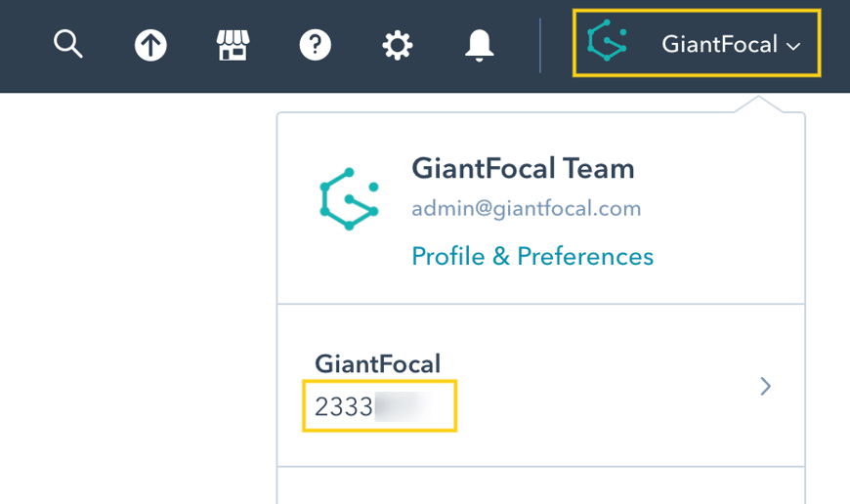Collapse the menu using GiantFocal's down chevron
Screen dimensions: 850x504
(x=793, y=46)
